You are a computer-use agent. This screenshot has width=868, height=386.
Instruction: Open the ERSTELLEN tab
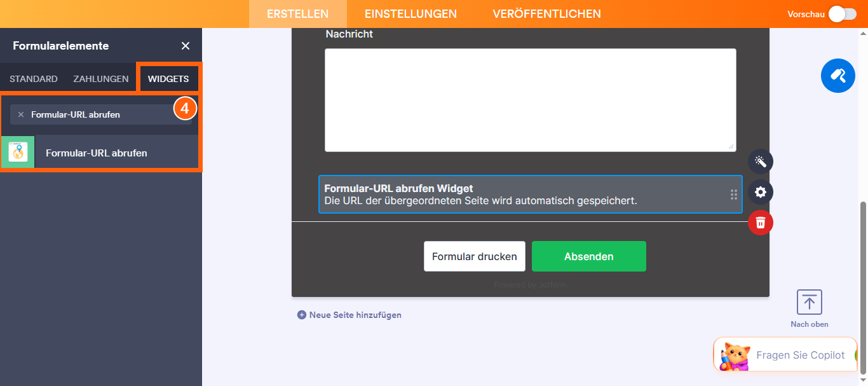tap(297, 14)
